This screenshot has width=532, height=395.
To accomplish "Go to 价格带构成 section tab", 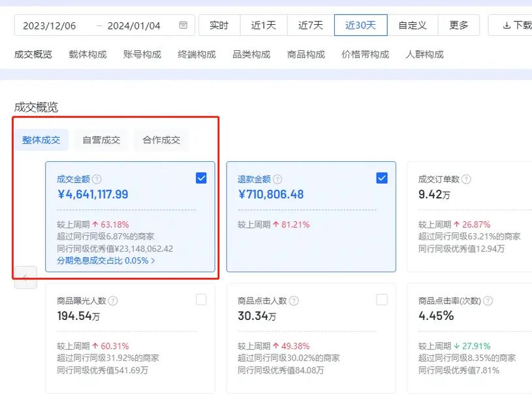I will [x=366, y=54].
